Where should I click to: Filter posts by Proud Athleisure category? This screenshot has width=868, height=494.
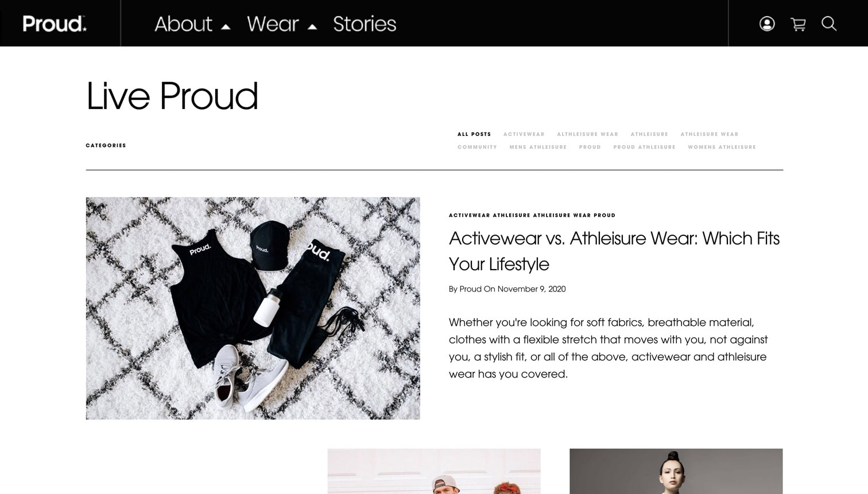tap(644, 147)
